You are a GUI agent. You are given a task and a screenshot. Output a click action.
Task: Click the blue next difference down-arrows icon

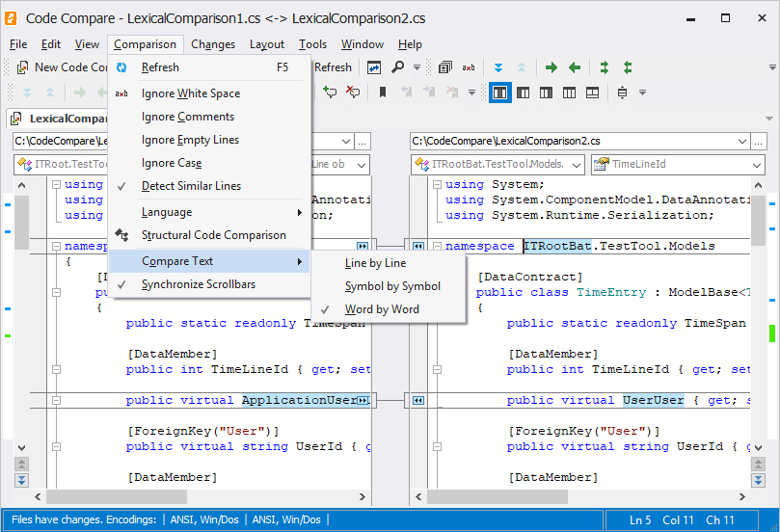tap(498, 67)
